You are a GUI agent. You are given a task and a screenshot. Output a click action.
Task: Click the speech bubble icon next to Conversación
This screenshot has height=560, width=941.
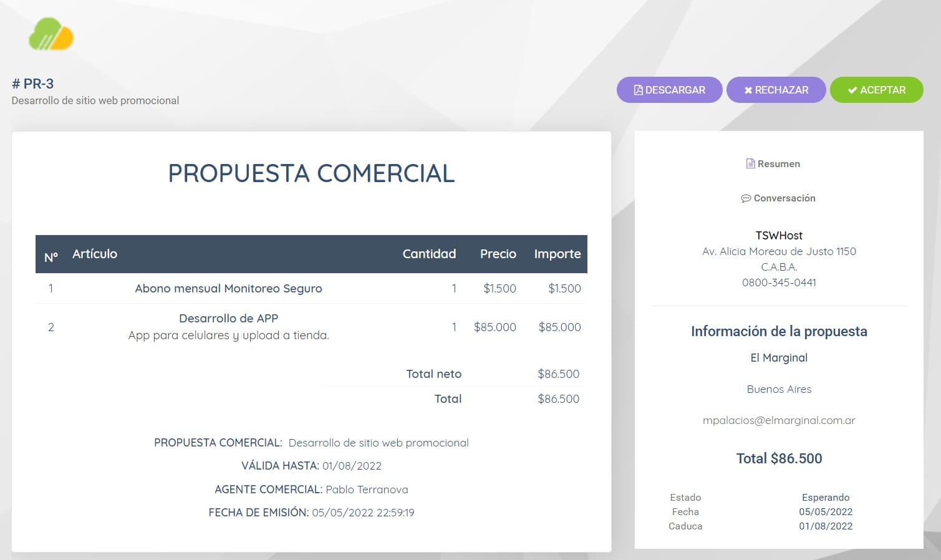pos(746,198)
